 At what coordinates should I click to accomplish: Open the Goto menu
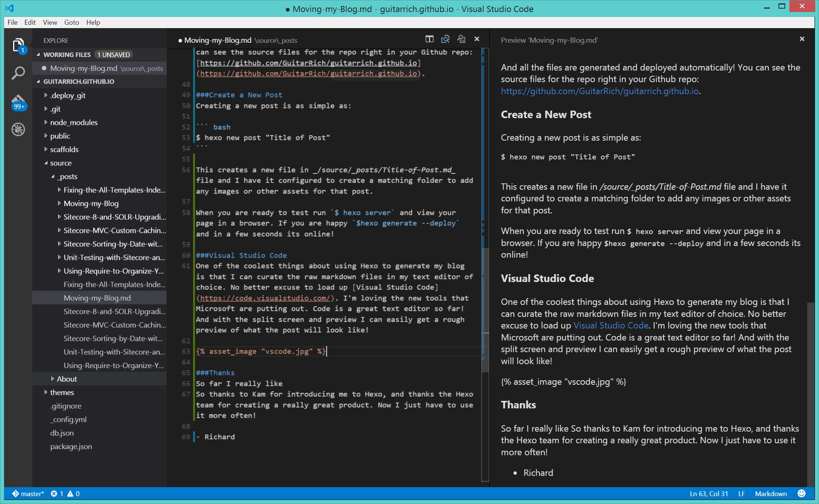point(72,22)
